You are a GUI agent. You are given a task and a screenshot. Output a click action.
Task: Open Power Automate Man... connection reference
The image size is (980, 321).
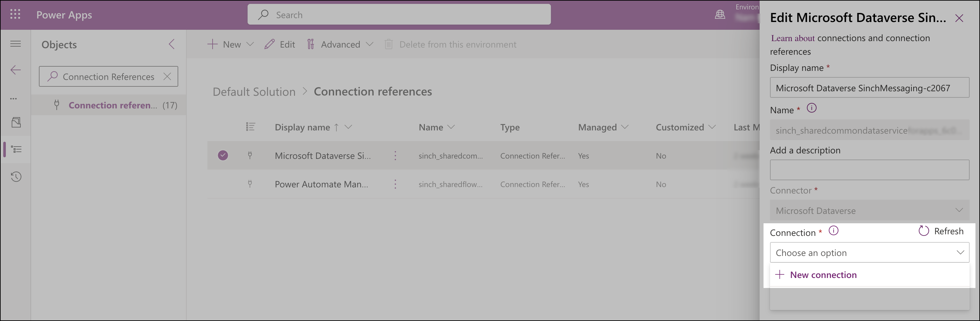321,184
